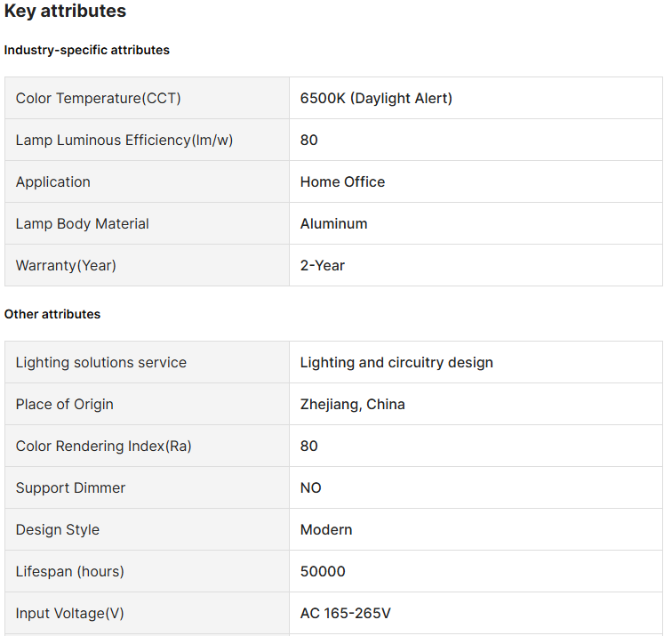Click the 6500K (Daylight Alert) value
This screenshot has height=636, width=672.
coord(376,98)
